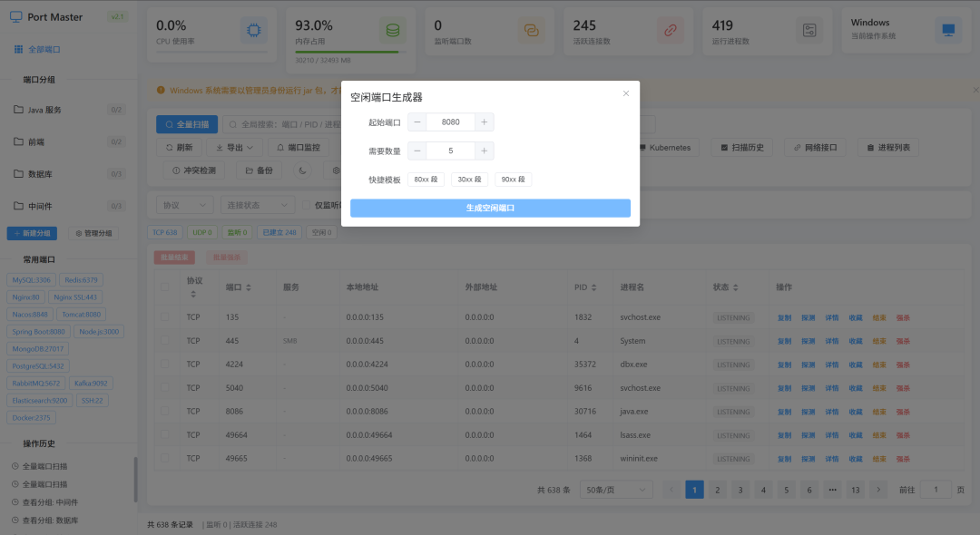
Task: Decrease the 起始端口 value with minus
Action: [416, 122]
